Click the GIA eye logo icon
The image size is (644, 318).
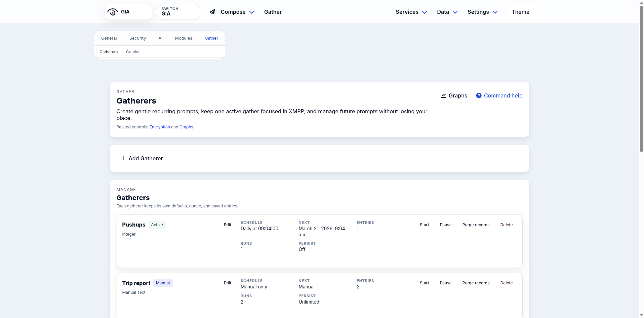(x=113, y=12)
